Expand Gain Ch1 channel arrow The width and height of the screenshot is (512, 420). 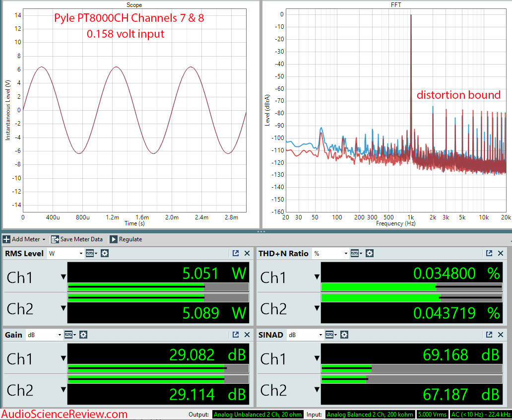[64, 358]
